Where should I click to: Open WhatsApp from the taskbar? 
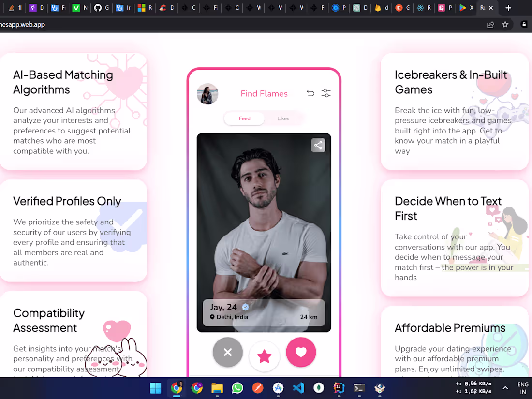coord(237,388)
